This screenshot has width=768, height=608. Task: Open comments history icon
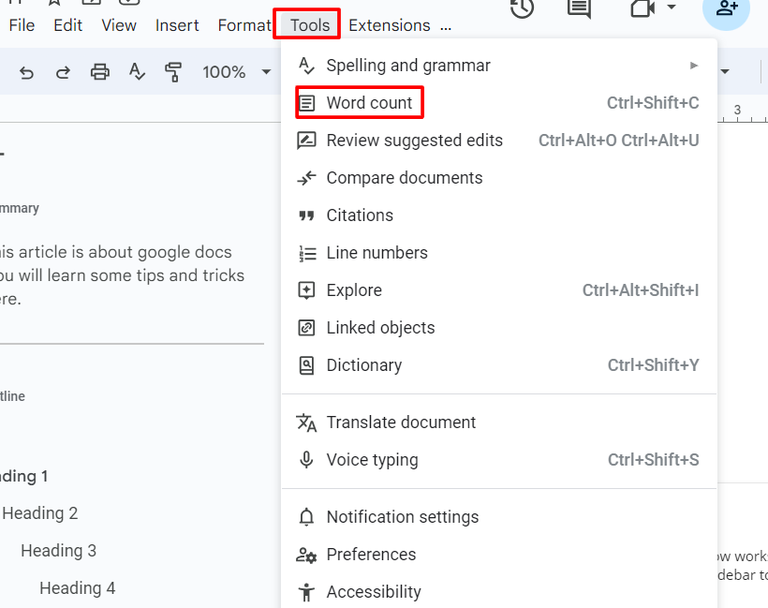[x=579, y=8]
